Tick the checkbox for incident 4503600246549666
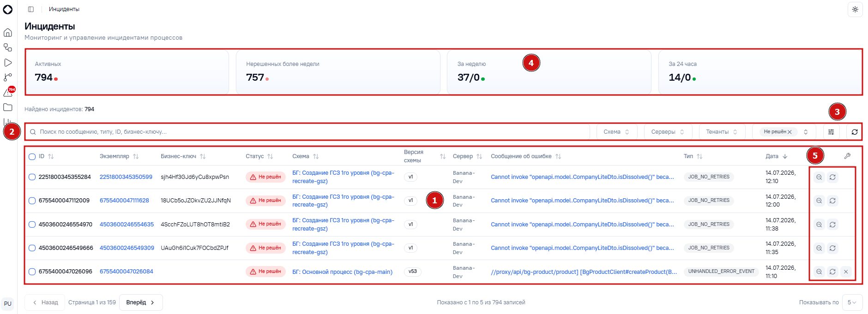 [32, 248]
